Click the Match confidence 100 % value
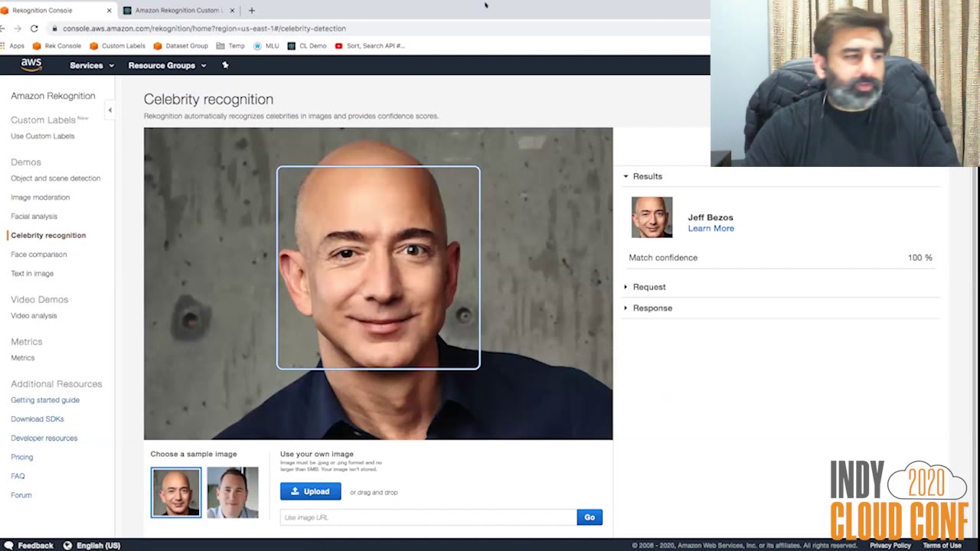 [x=920, y=258]
